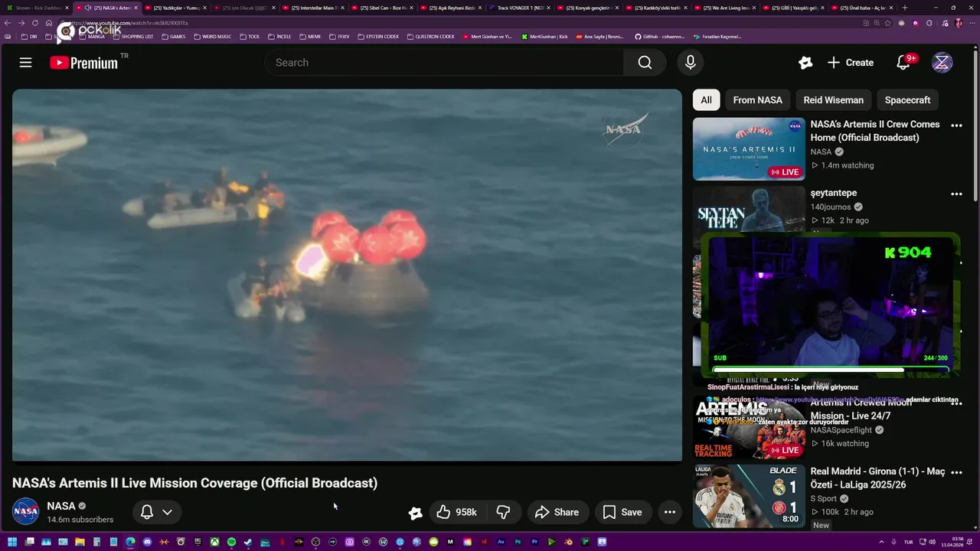Click the sparkle icon left of Like
Image resolution: width=980 pixels, height=551 pixels.
tap(415, 513)
